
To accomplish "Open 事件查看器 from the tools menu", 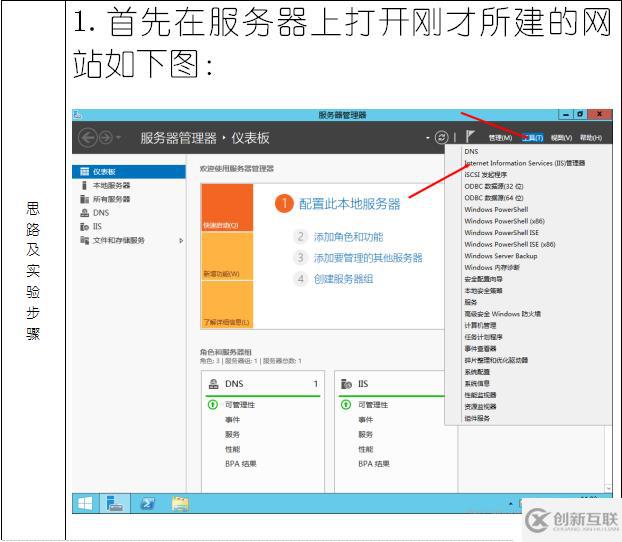I will point(480,348).
